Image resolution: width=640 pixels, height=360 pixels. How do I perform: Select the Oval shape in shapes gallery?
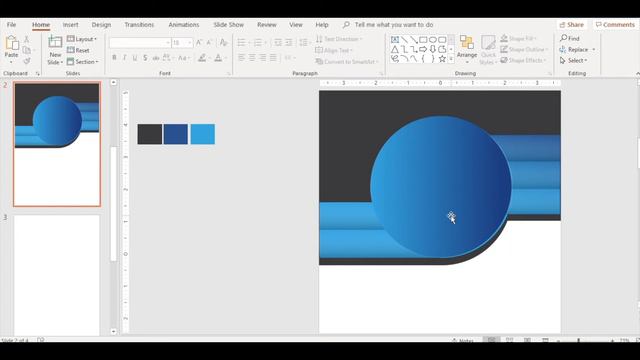coord(433,40)
